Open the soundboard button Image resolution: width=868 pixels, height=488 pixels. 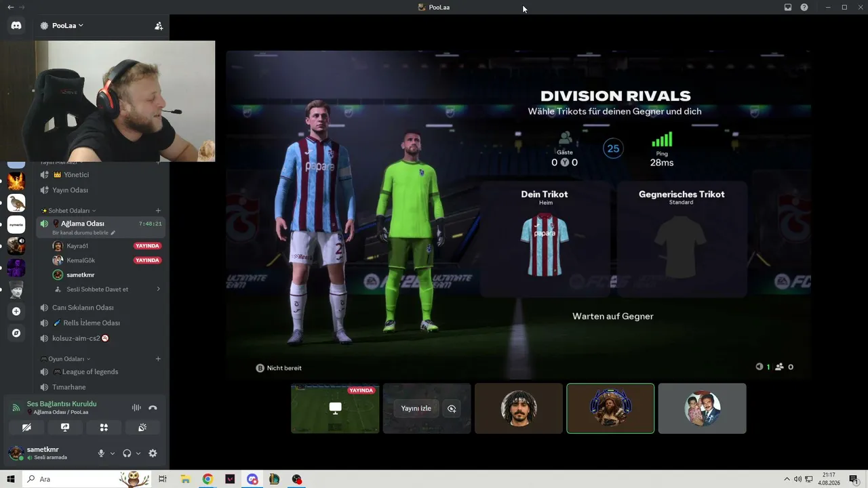142,428
